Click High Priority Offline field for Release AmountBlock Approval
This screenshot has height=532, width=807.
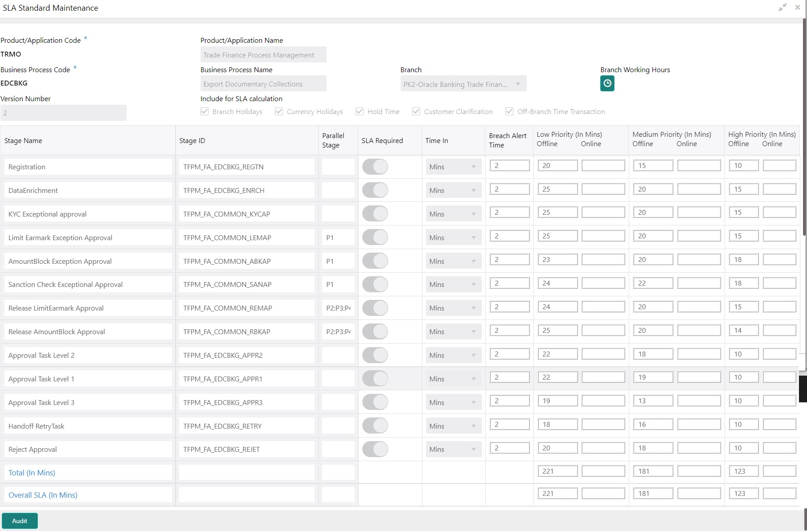point(744,330)
